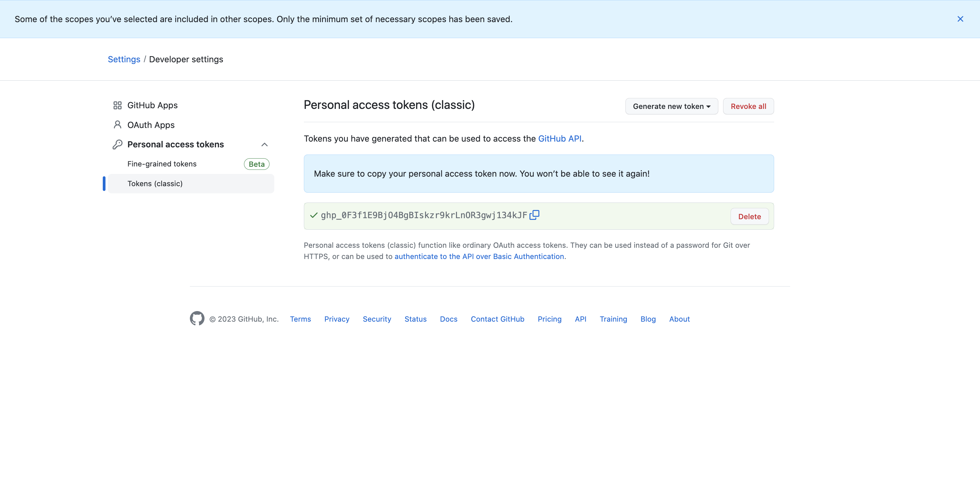Collapse the Personal access tokens section

pyautogui.click(x=264, y=145)
